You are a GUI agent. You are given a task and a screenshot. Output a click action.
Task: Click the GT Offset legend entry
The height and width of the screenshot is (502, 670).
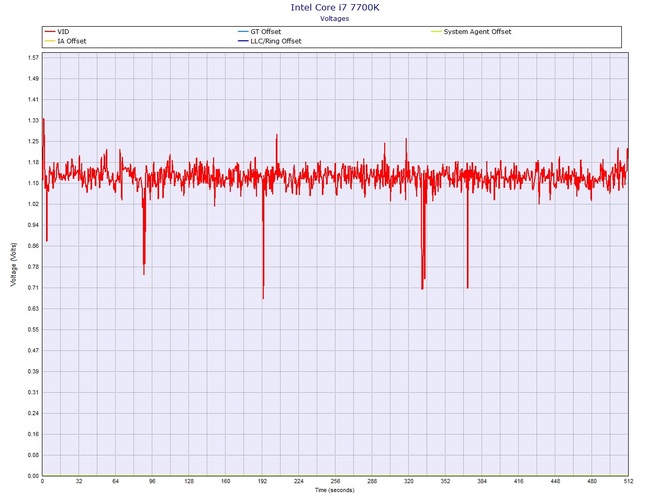260,32
